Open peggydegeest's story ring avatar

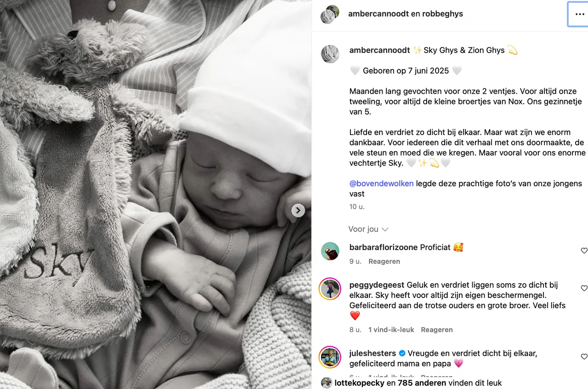coord(330,289)
